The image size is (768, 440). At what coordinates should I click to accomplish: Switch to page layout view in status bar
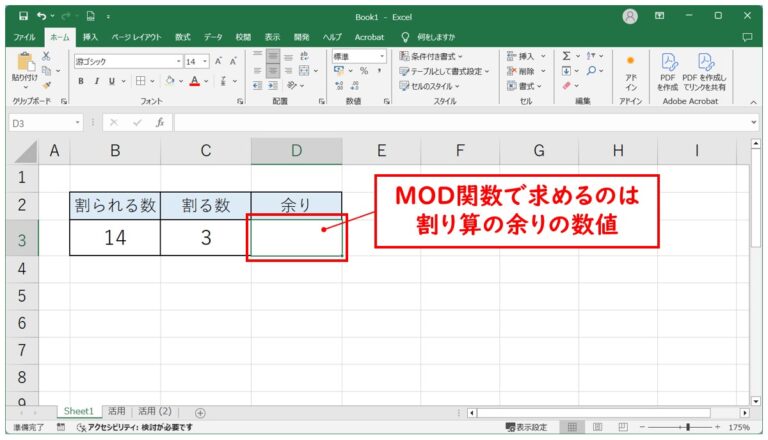click(x=596, y=427)
